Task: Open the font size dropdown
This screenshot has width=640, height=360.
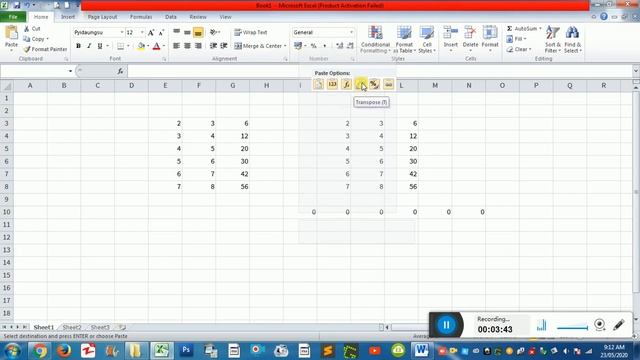Action: pyautogui.click(x=142, y=32)
